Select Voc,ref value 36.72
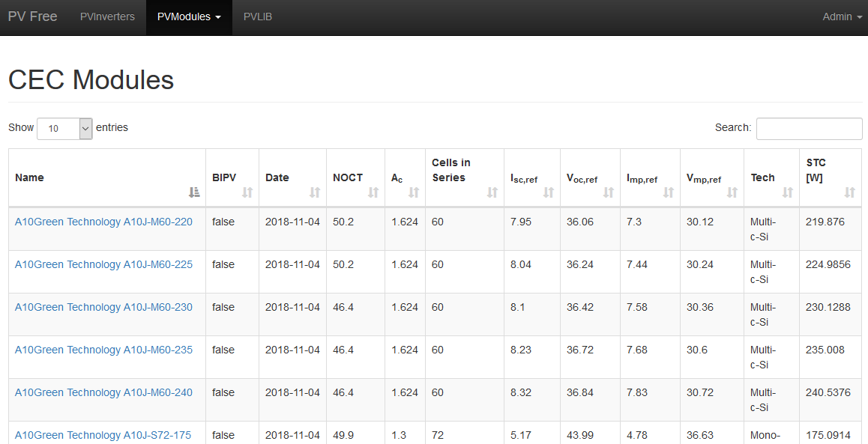 click(579, 350)
